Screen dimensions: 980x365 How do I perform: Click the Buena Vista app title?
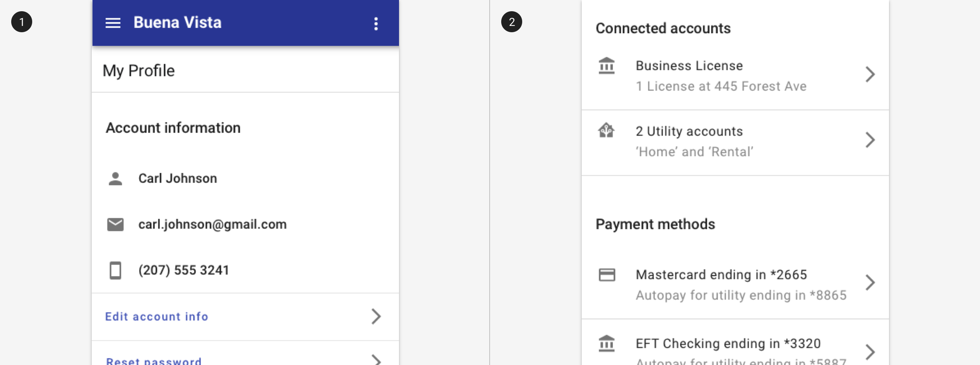pos(177,22)
